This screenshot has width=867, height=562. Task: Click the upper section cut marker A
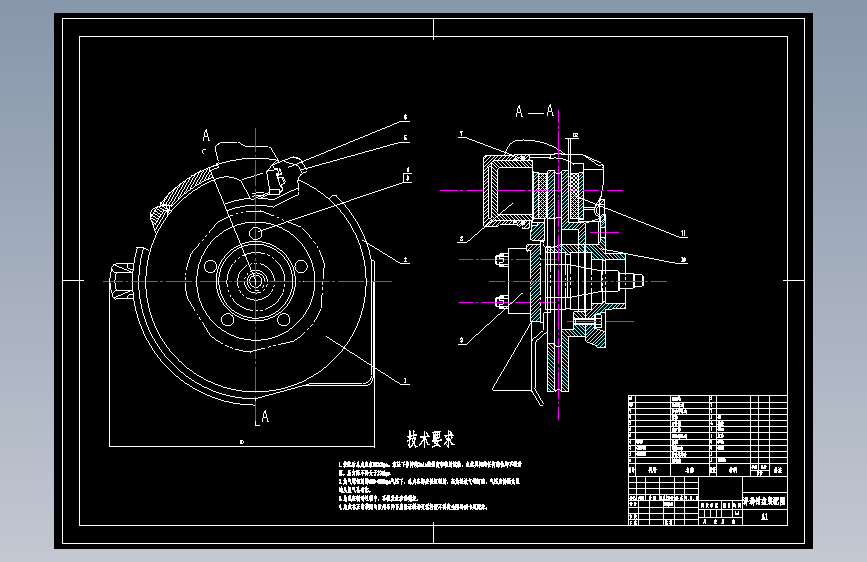pyautogui.click(x=206, y=136)
